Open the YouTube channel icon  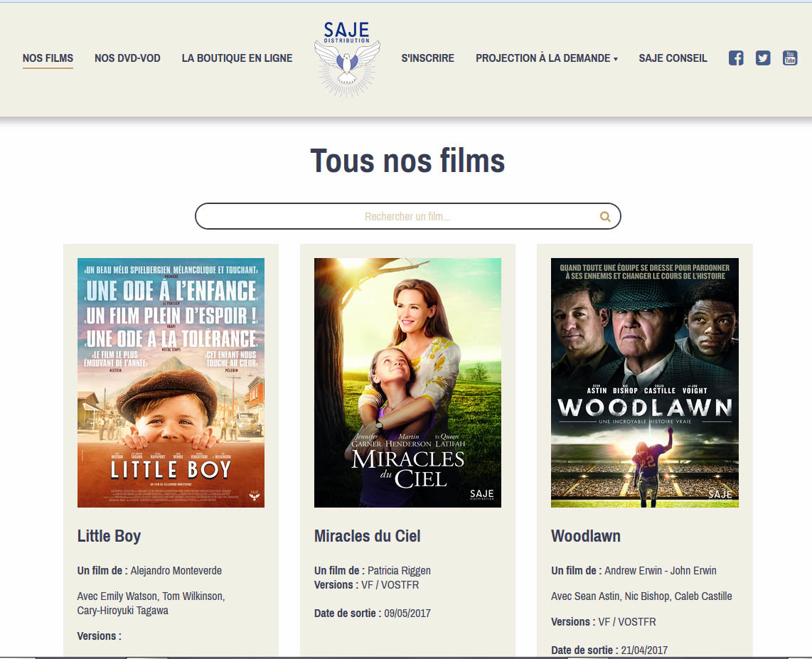point(790,58)
